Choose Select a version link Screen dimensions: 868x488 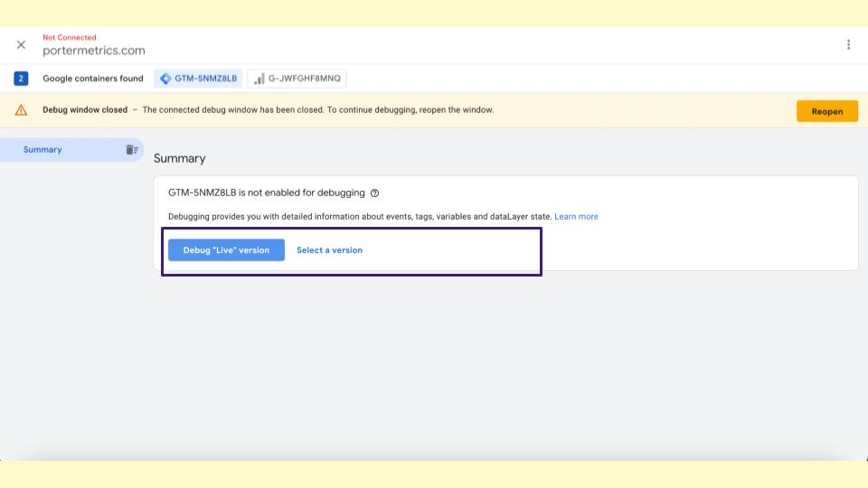pos(329,250)
